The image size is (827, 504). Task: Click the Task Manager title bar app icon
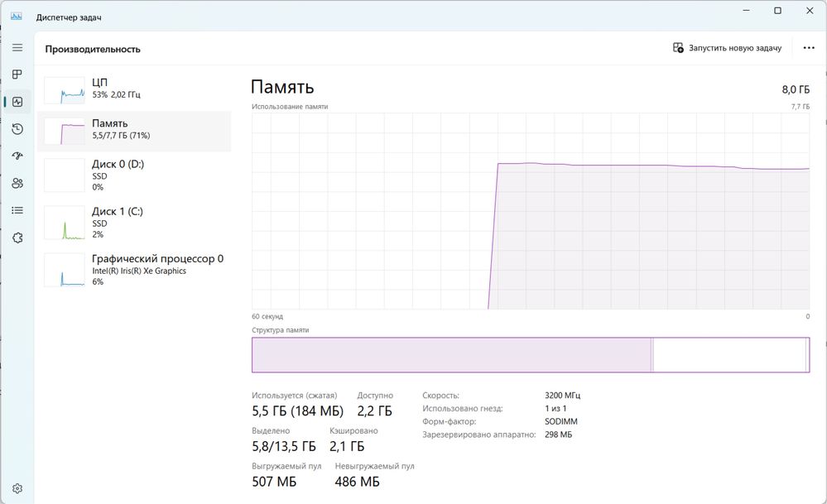tap(17, 17)
